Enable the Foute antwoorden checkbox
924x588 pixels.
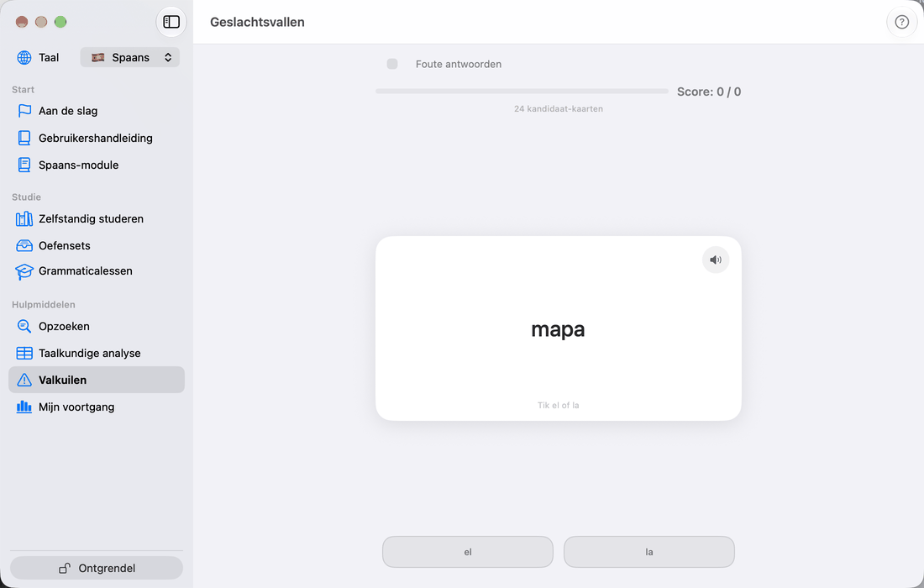[x=392, y=64]
